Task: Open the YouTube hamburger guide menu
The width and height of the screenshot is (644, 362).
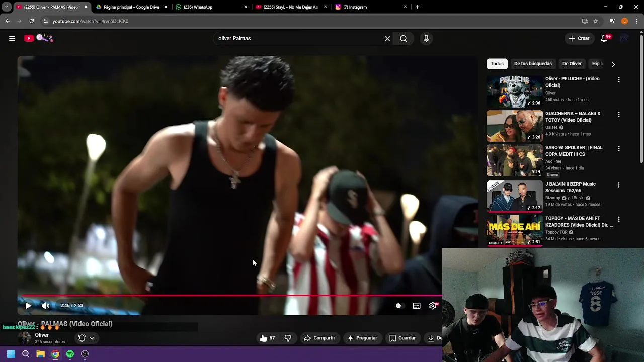Action: pos(12,38)
